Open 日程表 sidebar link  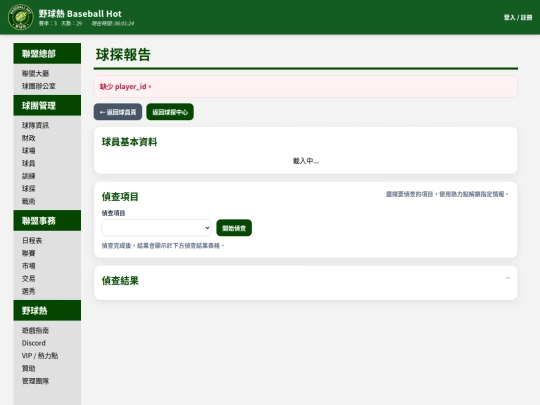point(32,240)
